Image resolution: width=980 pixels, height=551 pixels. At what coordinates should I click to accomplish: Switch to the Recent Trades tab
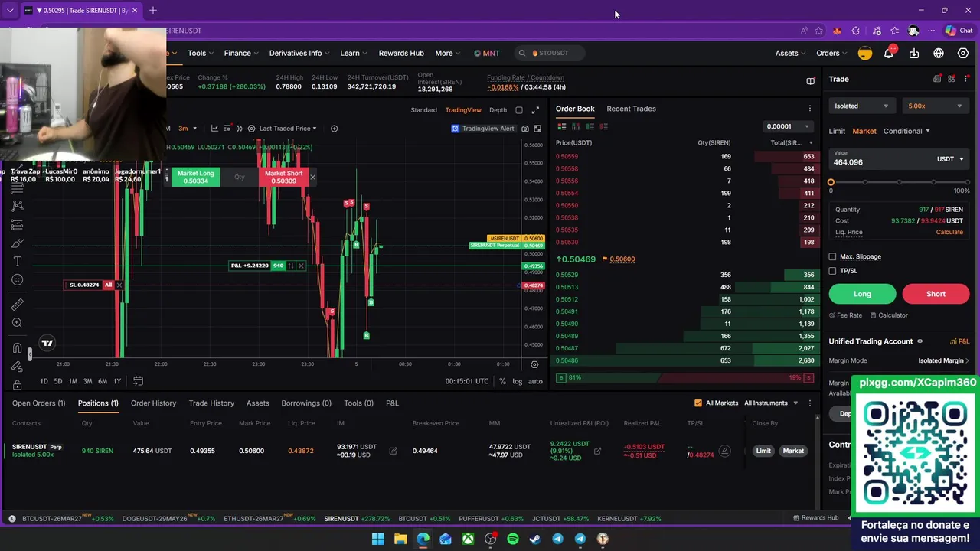point(631,109)
